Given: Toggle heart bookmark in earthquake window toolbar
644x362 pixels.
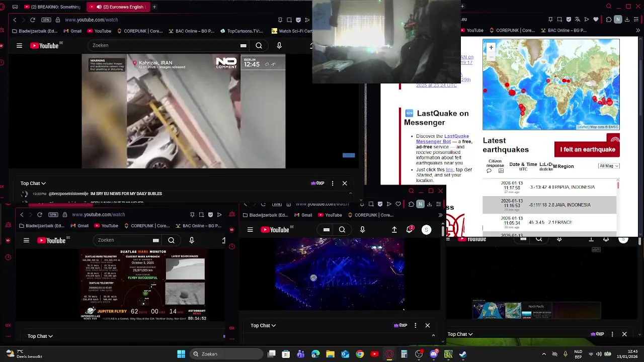Looking at the screenshot, I should (x=596, y=20).
